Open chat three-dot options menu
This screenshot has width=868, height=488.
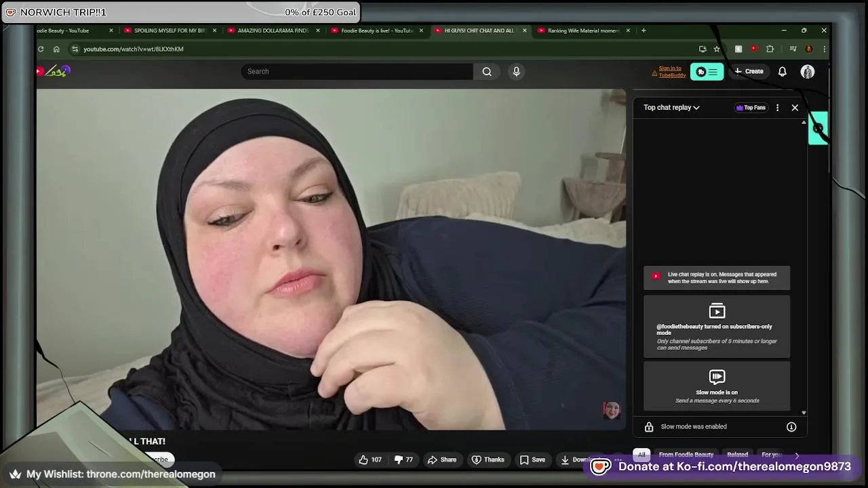[x=777, y=107]
